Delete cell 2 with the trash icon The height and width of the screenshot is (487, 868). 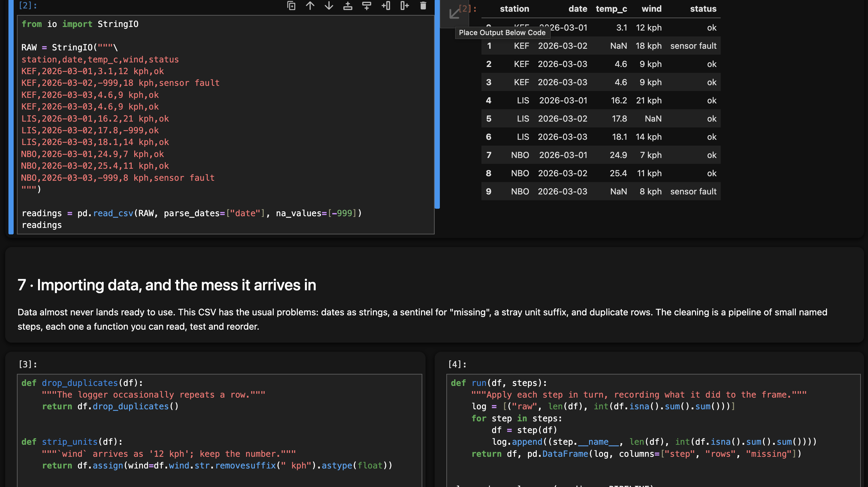coord(423,6)
